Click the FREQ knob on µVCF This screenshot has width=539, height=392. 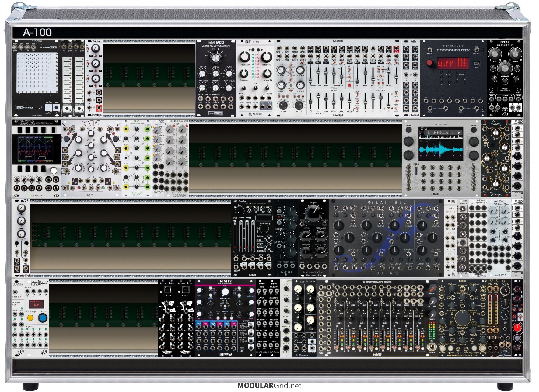(21, 208)
